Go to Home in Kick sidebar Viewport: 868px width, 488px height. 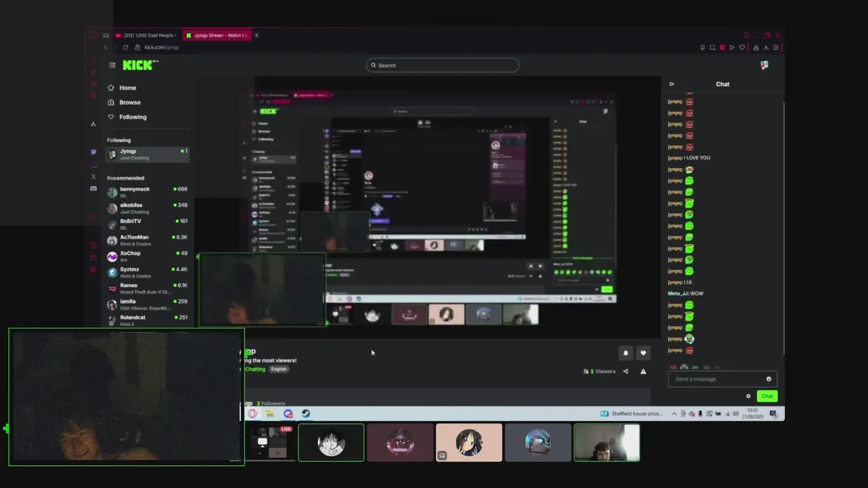coord(122,87)
